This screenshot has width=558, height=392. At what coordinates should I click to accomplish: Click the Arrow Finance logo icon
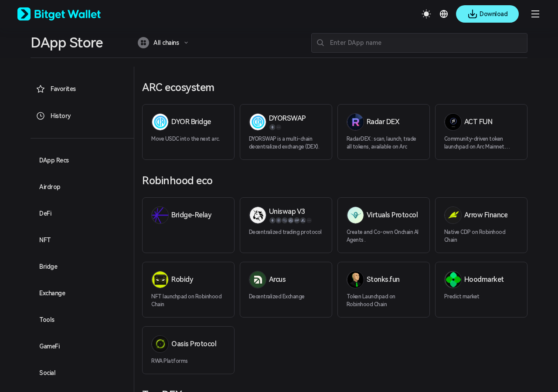click(453, 215)
